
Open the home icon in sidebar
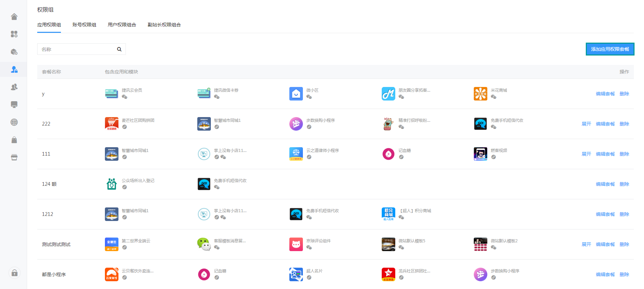pyautogui.click(x=14, y=17)
